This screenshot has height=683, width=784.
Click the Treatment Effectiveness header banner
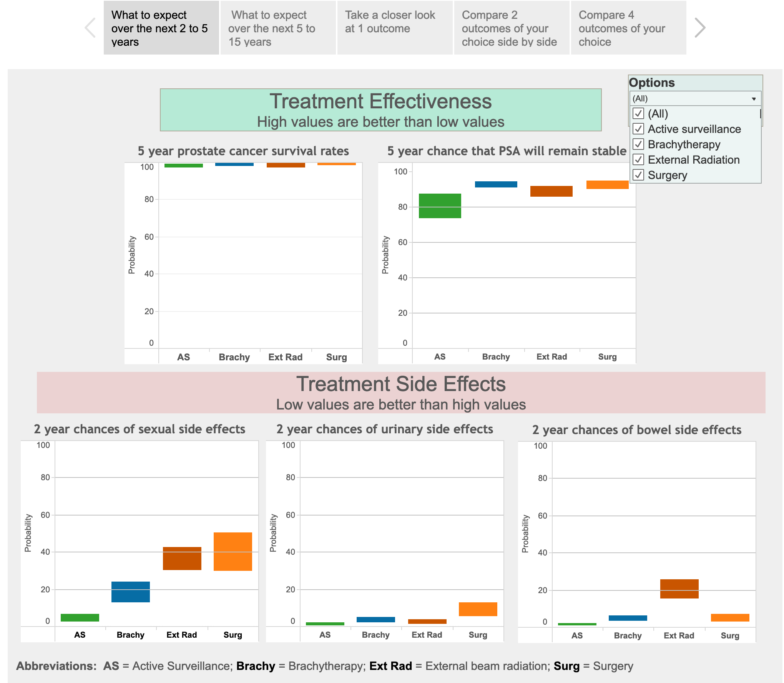pos(380,110)
